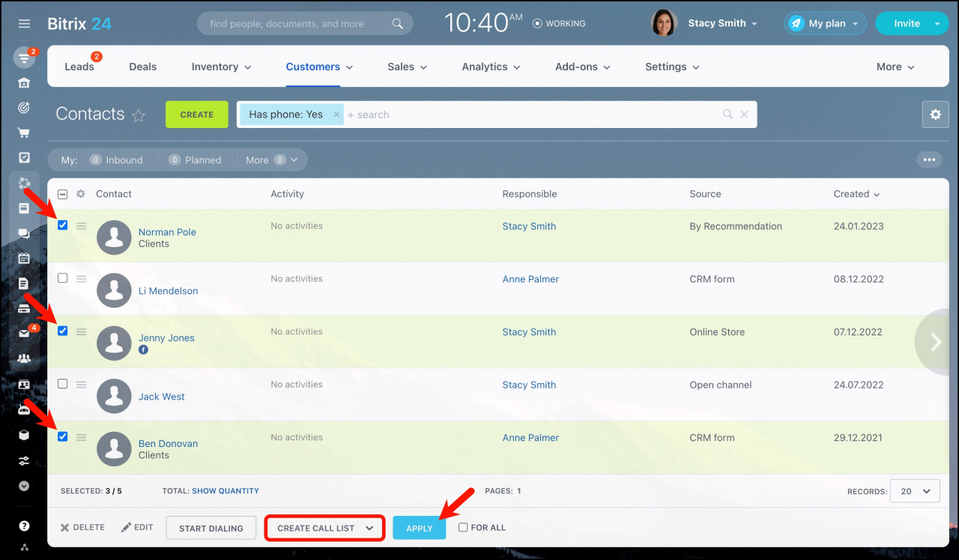Open the chat bubbles icon in sidebar

pos(24,234)
